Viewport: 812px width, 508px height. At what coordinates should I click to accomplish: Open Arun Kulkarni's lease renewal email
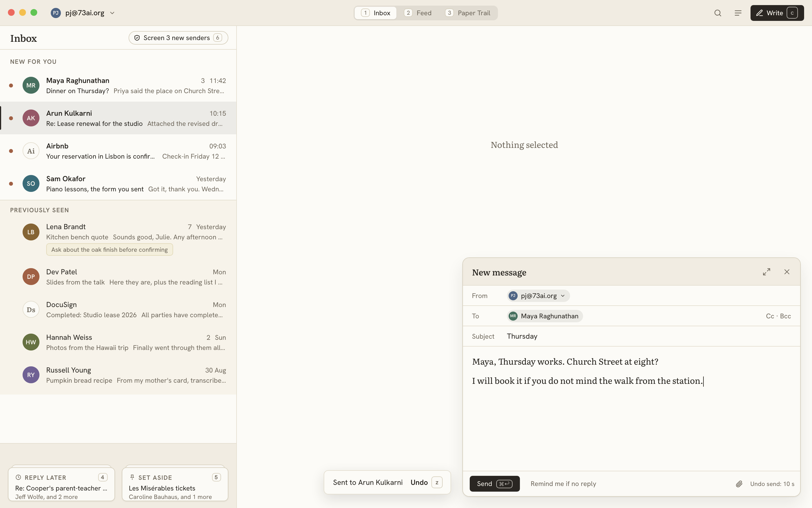[x=118, y=118]
